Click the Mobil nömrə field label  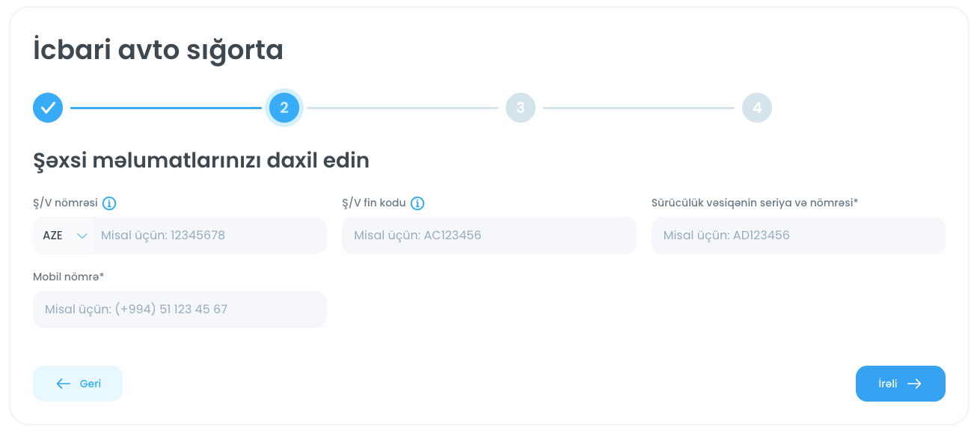point(68,277)
